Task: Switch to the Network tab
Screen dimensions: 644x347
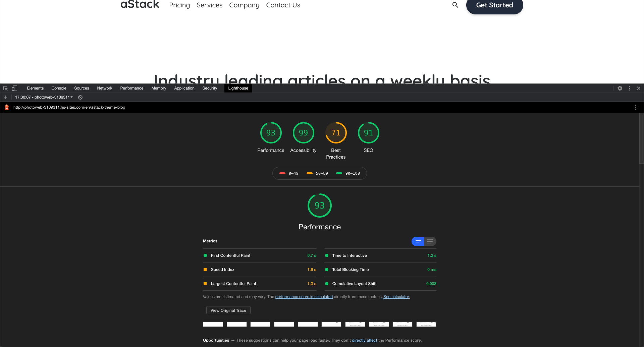Action: point(105,88)
